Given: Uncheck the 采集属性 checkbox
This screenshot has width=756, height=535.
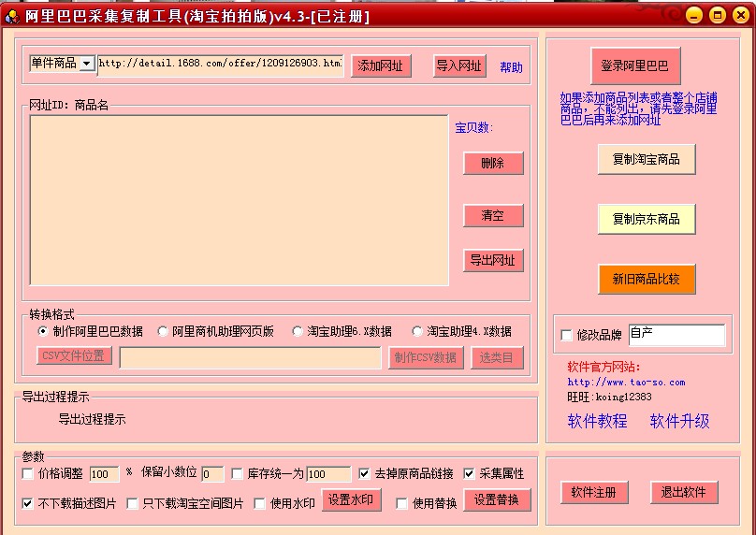Looking at the screenshot, I should (469, 474).
